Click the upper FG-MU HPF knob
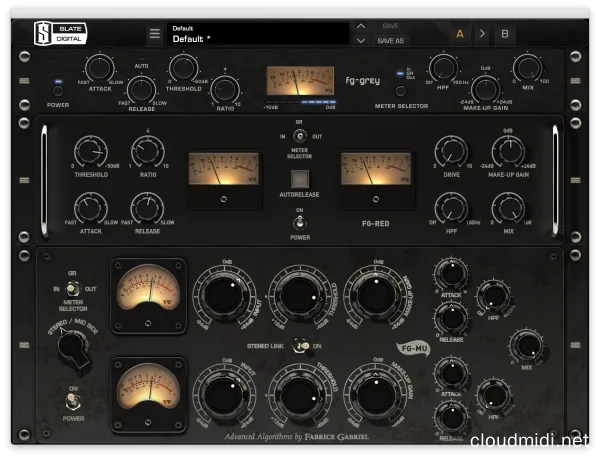600x458 pixels. pyautogui.click(x=494, y=297)
